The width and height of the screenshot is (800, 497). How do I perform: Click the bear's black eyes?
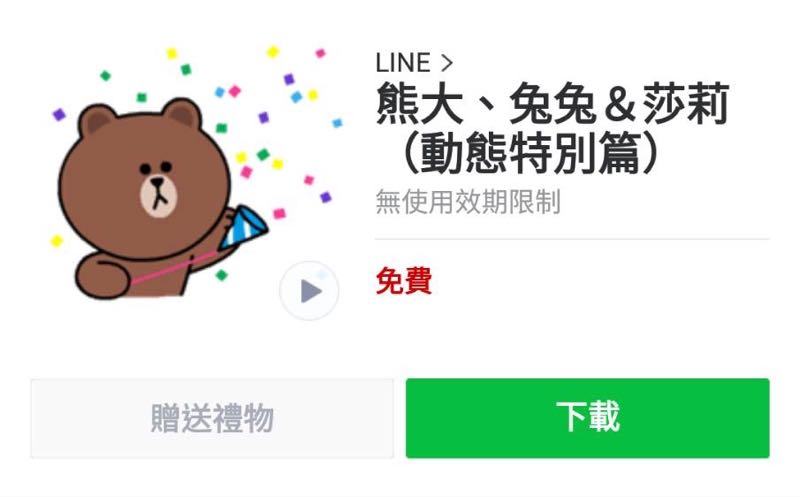click(156, 167)
